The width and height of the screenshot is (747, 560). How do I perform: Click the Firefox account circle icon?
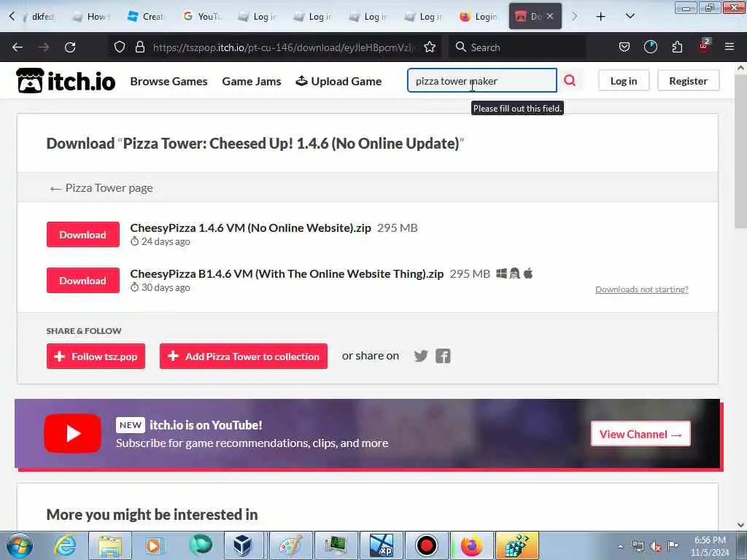[650, 47]
